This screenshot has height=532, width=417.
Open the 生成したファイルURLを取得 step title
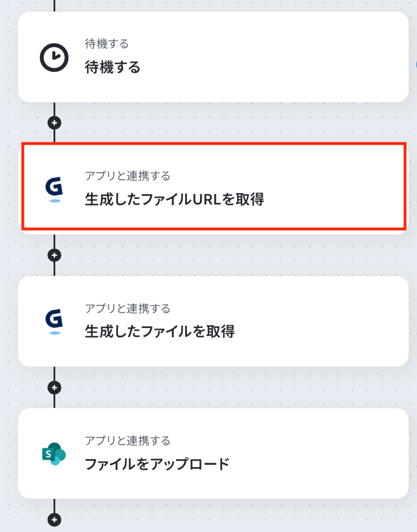[x=174, y=200]
